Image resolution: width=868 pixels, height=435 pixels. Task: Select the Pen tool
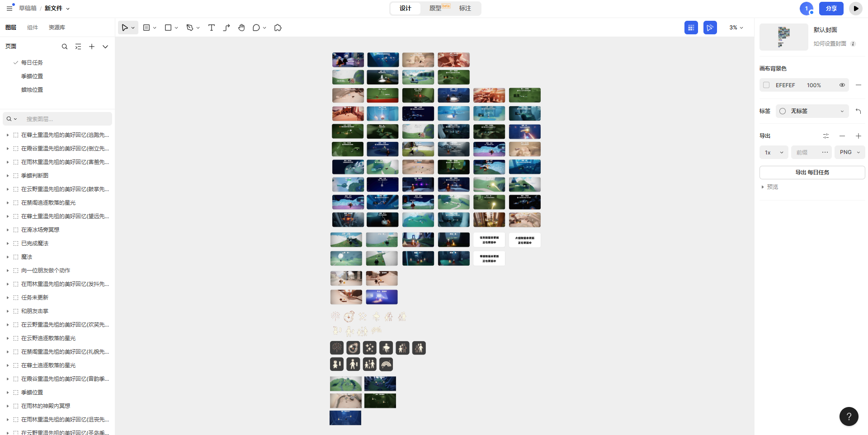point(190,28)
